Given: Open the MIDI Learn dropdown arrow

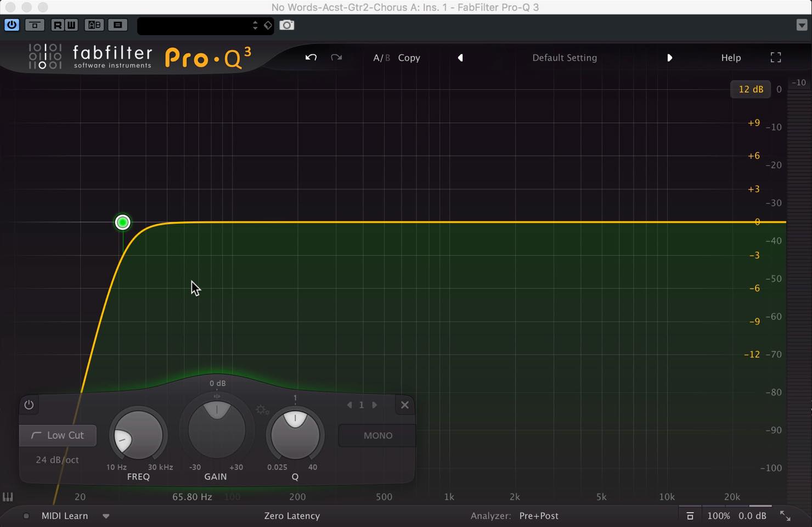Looking at the screenshot, I should [106, 516].
